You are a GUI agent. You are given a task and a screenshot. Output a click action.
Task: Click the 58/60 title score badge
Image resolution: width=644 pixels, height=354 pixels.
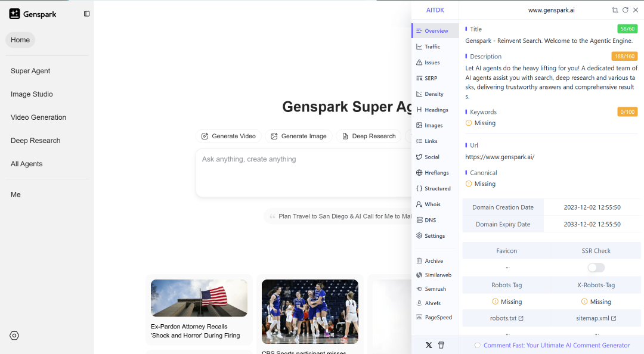(627, 29)
